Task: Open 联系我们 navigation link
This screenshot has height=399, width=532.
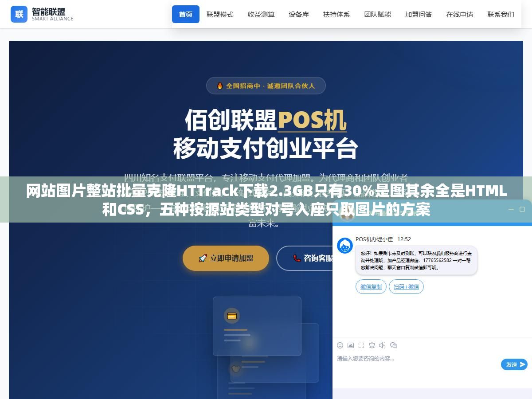Action: pyautogui.click(x=501, y=14)
